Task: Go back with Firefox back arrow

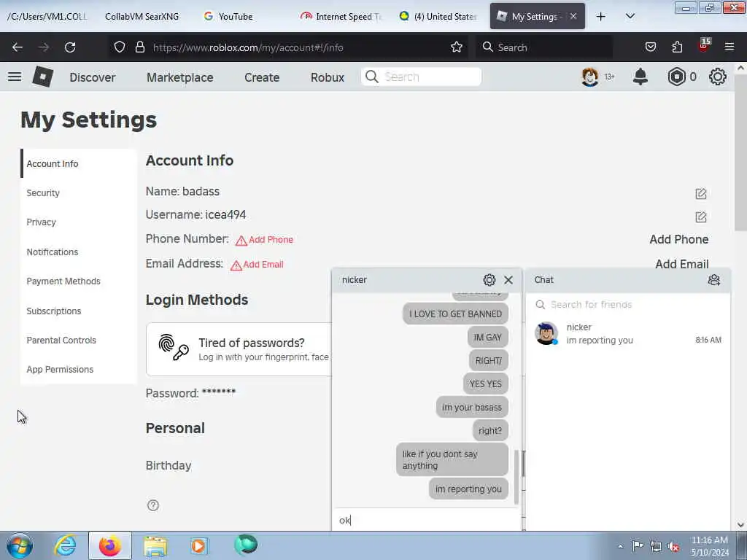Action: (x=18, y=47)
